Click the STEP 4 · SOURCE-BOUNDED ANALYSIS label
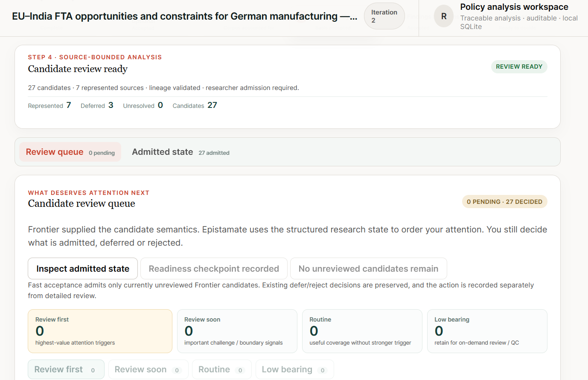The width and height of the screenshot is (588, 380). (x=95, y=57)
